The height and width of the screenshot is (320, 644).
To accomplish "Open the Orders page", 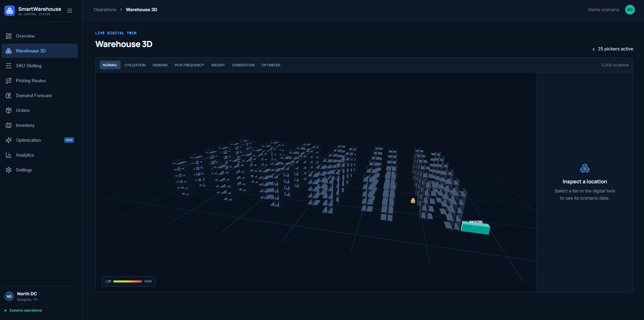I will 40,111.
